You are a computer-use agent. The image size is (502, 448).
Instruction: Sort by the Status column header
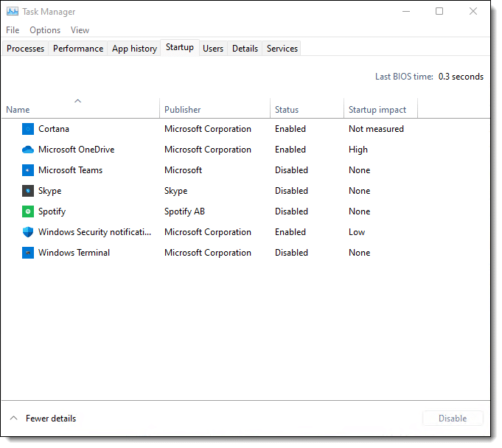(307, 108)
